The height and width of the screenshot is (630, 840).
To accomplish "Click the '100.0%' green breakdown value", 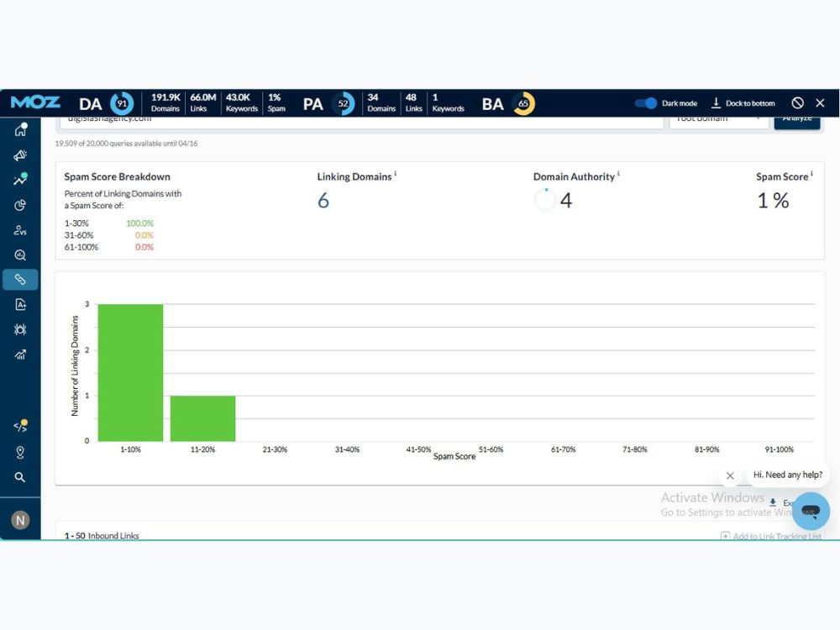I will (x=139, y=223).
